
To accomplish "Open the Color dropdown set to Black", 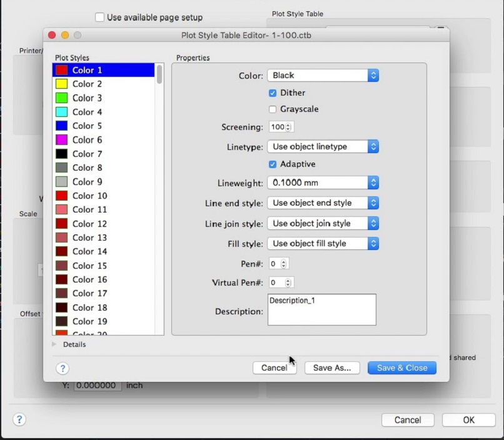I will click(323, 75).
